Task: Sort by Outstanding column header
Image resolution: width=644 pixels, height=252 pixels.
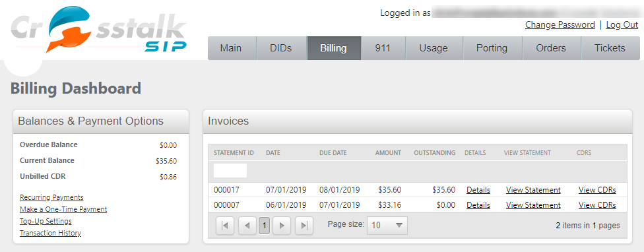Action: (435, 152)
